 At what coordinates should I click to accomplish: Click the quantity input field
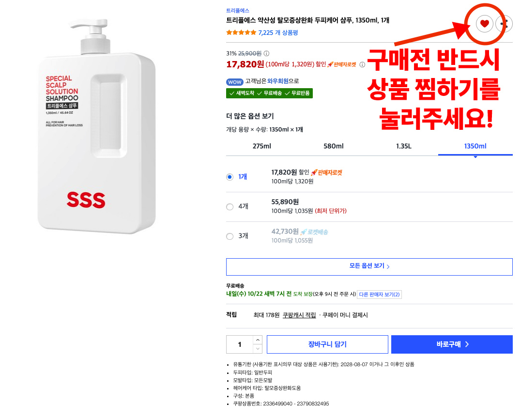coord(240,344)
